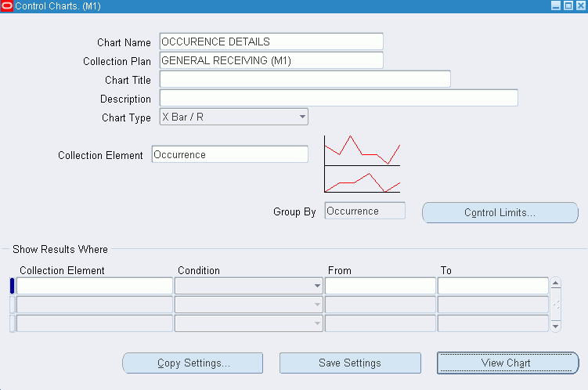Click the Control Limits... button
The image size is (588, 390).
(500, 213)
